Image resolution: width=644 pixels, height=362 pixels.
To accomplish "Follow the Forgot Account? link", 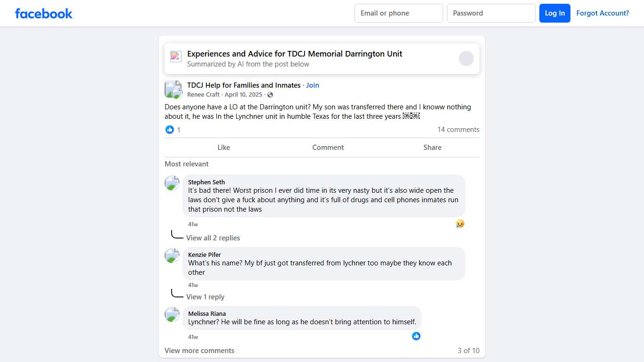I will pos(603,13).
